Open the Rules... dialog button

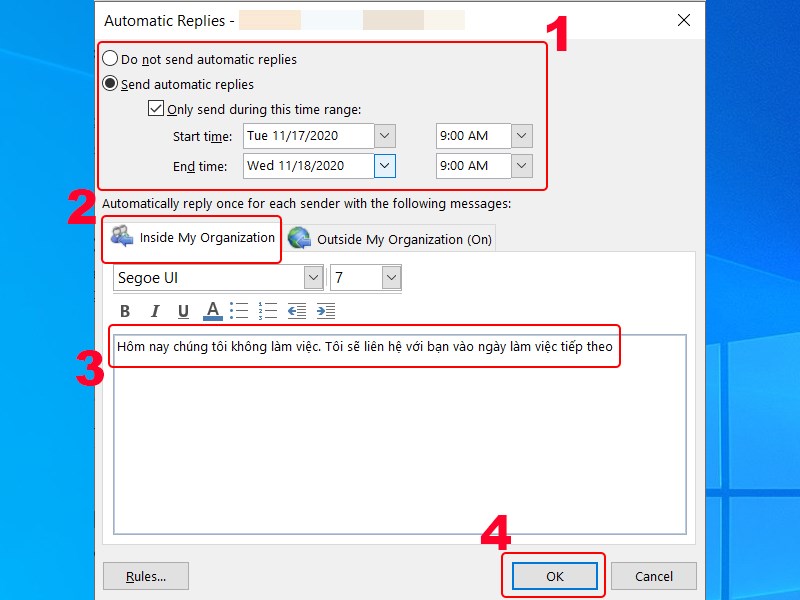146,577
